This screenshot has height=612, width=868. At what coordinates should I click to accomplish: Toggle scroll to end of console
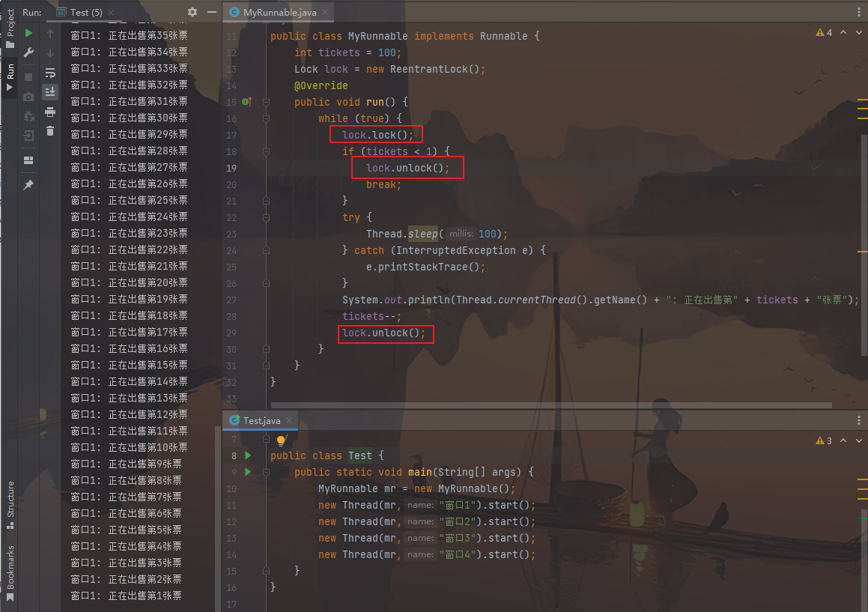tap(50, 92)
